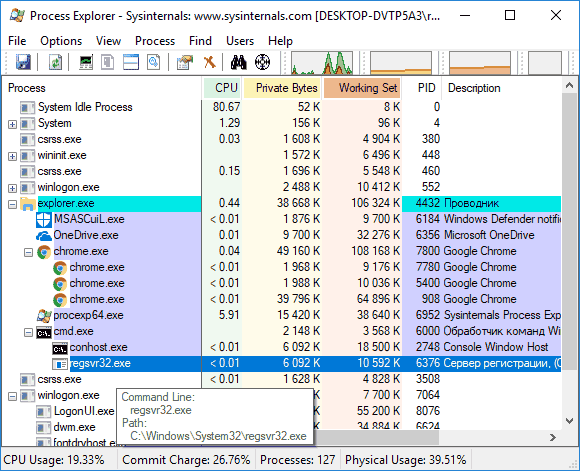Sort by the Description column header
The height and width of the screenshot is (471, 580).
coord(502,88)
